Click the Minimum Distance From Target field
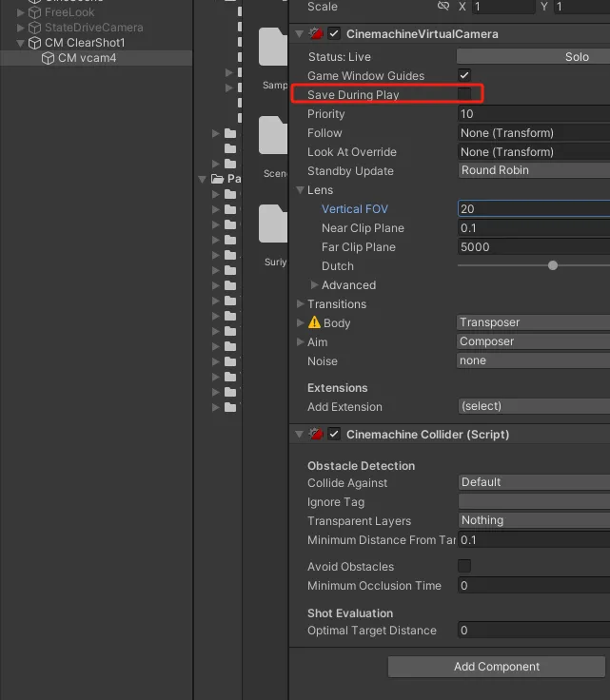Viewport: 610px width, 700px height. [534, 540]
